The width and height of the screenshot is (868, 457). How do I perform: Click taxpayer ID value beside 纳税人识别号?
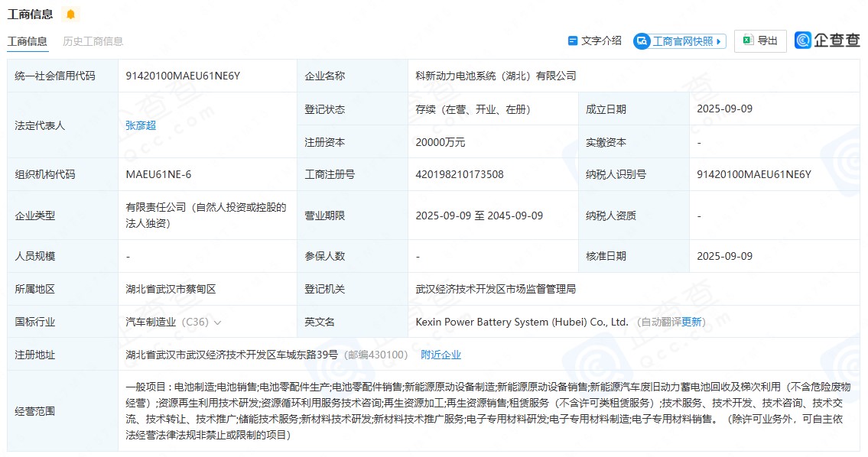(754, 175)
